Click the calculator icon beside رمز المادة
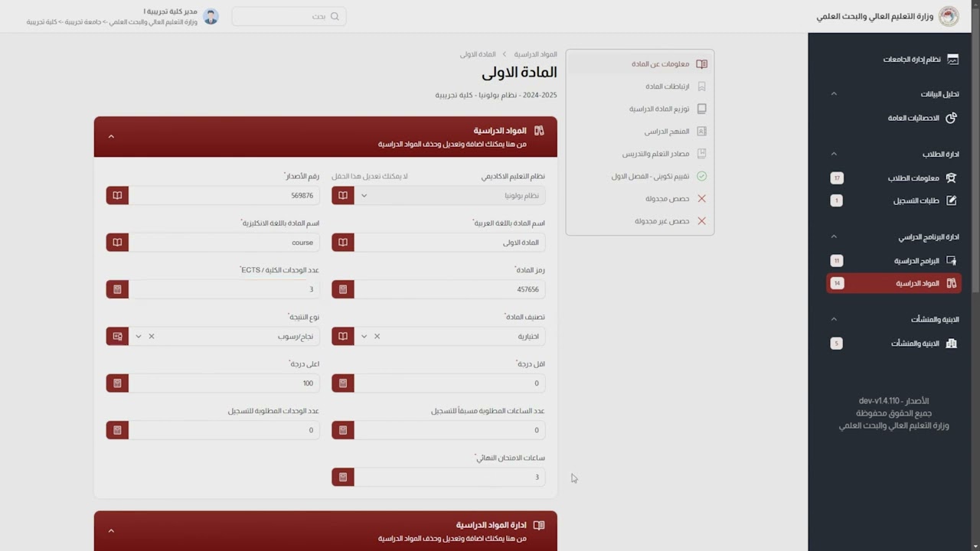 [x=343, y=289]
